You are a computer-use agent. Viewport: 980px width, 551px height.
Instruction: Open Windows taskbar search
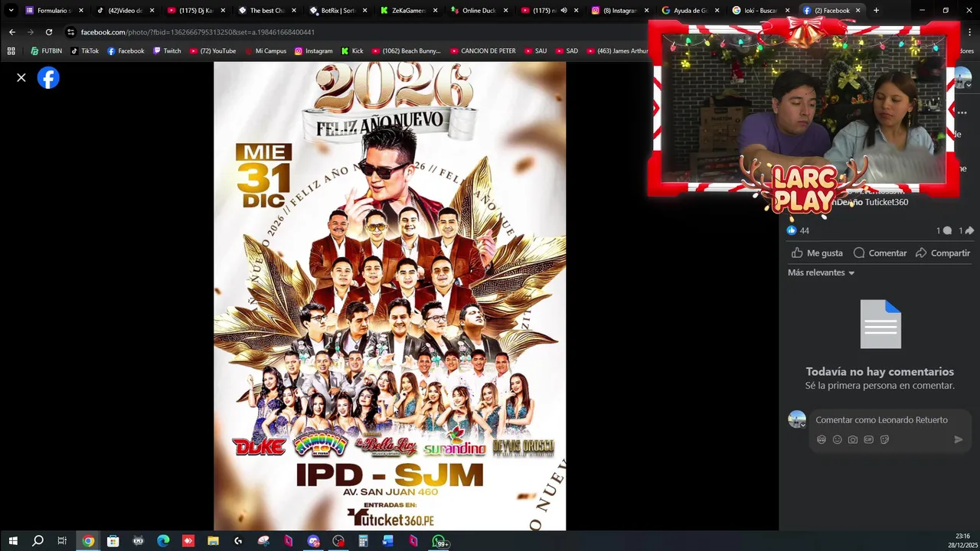38,541
